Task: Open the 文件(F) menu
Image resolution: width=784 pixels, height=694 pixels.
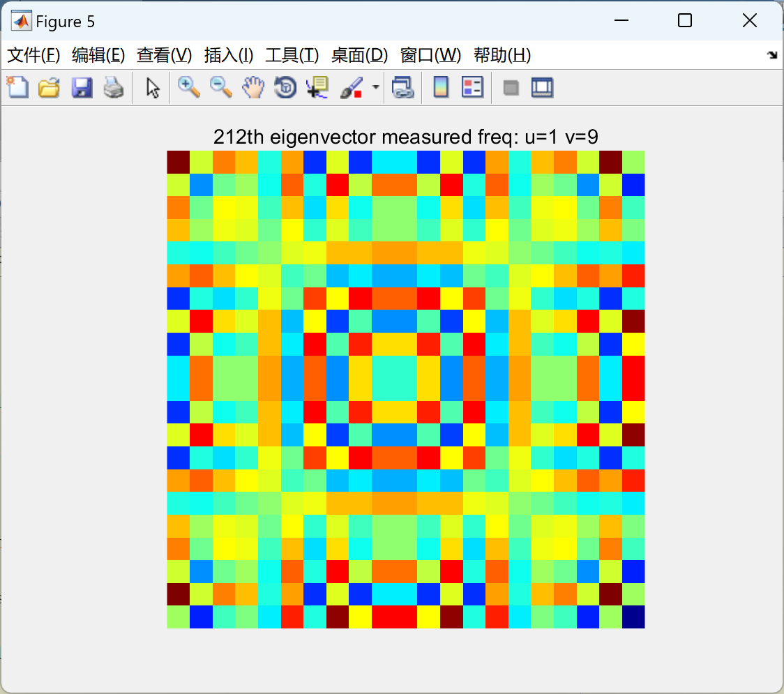Action: 33,55
